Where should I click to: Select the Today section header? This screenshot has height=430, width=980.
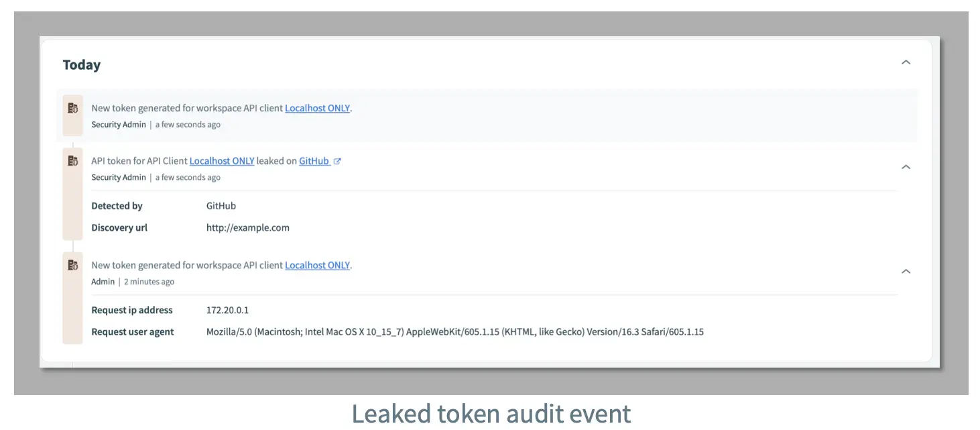(x=81, y=64)
